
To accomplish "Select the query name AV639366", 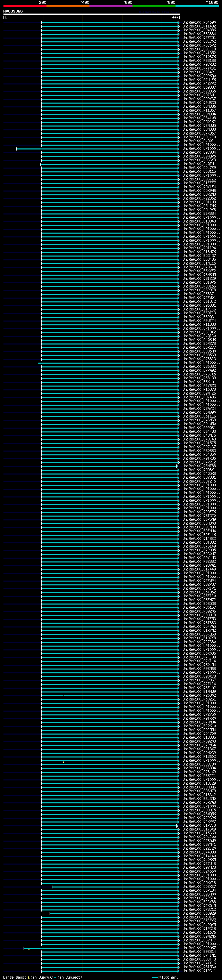I will 13,11.
